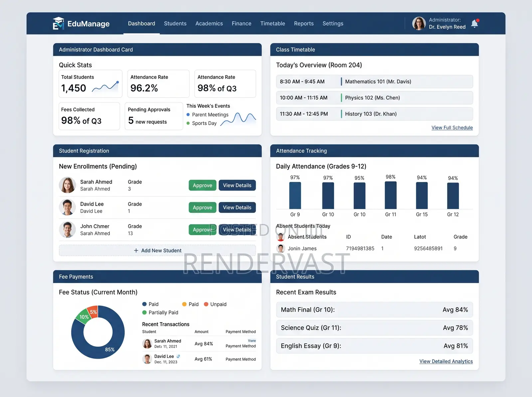Click the Gr 9 attendance bar
The image size is (532, 397).
click(x=295, y=196)
